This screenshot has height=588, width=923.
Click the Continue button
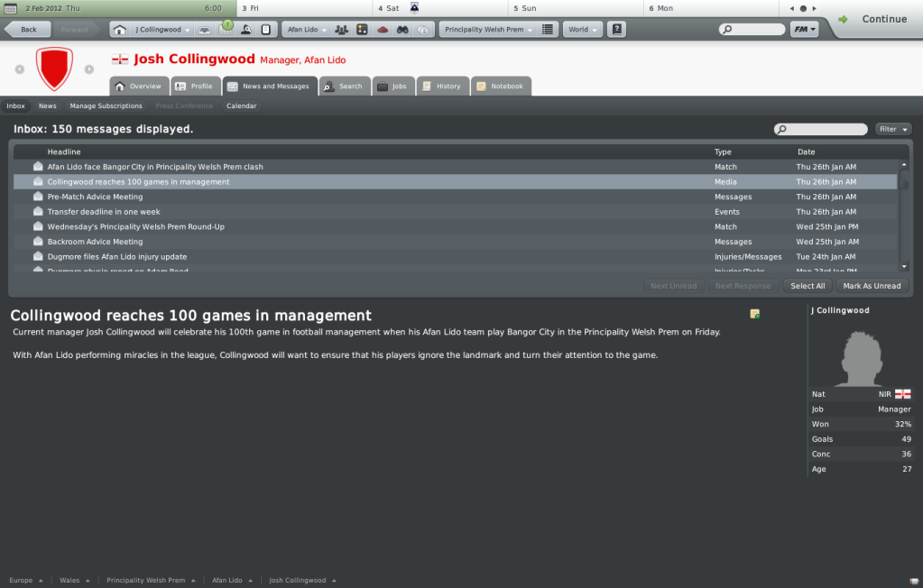tap(876, 19)
